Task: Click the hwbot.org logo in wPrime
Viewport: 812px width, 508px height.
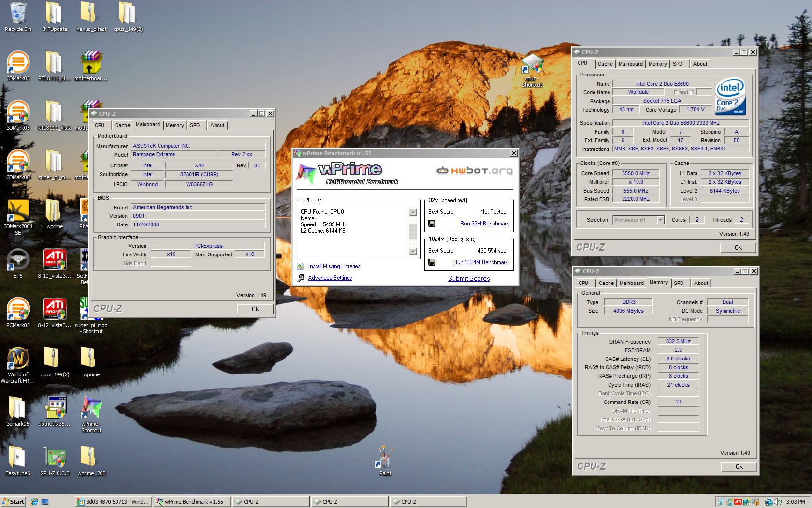Action: [x=474, y=171]
